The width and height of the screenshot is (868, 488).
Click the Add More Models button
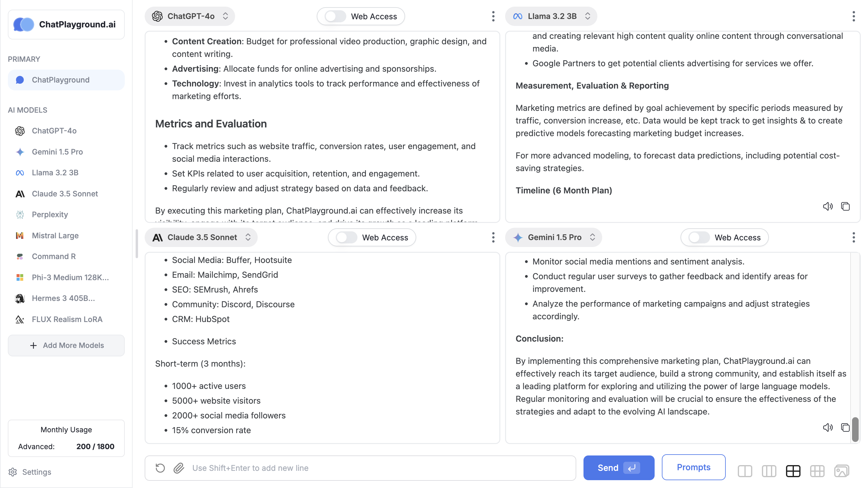[66, 345]
